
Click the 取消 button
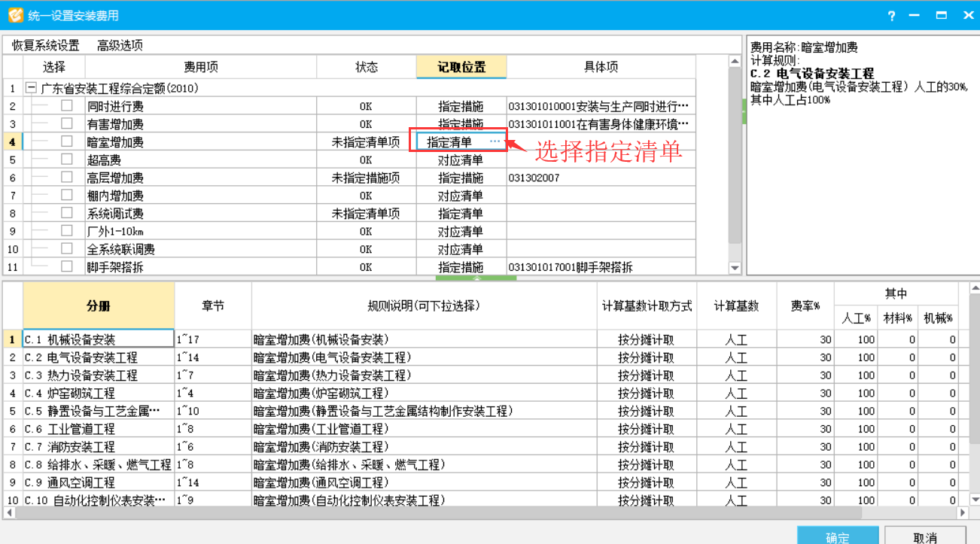tap(925, 536)
